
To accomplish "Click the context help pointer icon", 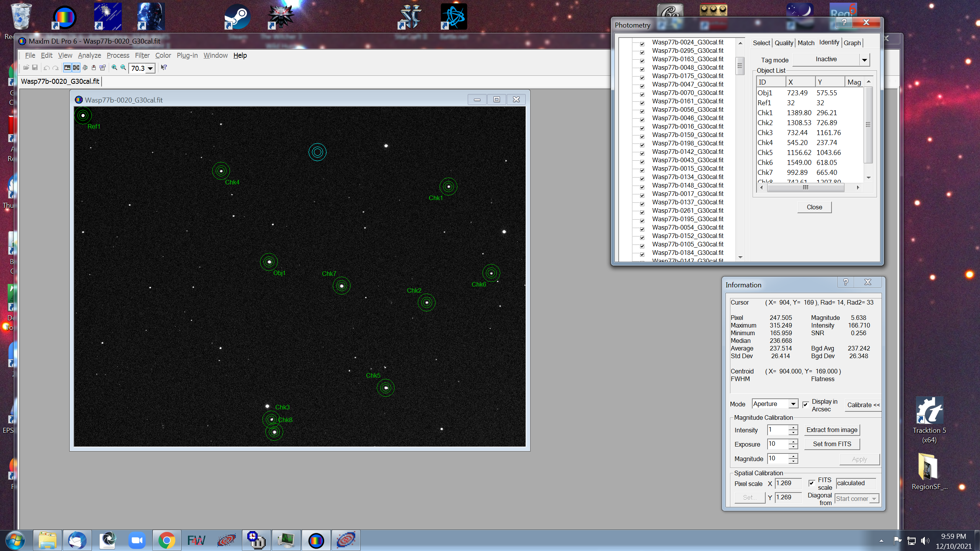I will tap(164, 68).
